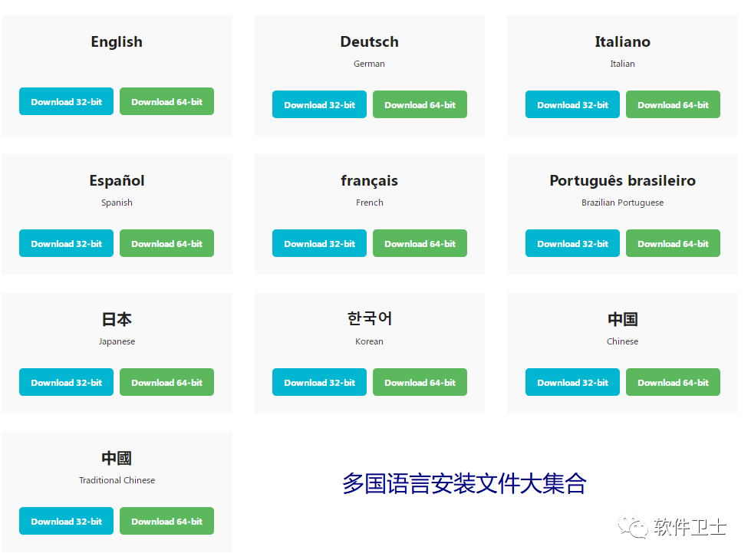
Task: Download 32-bit for Traditional Chinese
Action: click(x=66, y=521)
